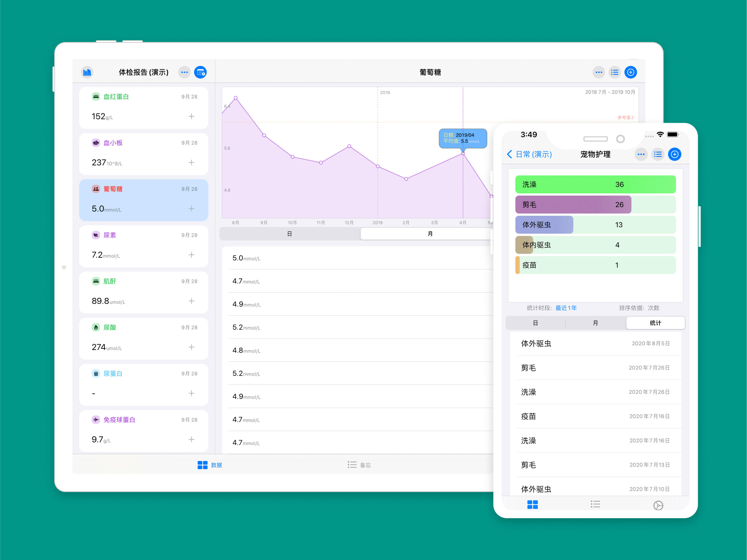Tap the add new category card icon
Screen dimensions: 747x560
click(200, 72)
